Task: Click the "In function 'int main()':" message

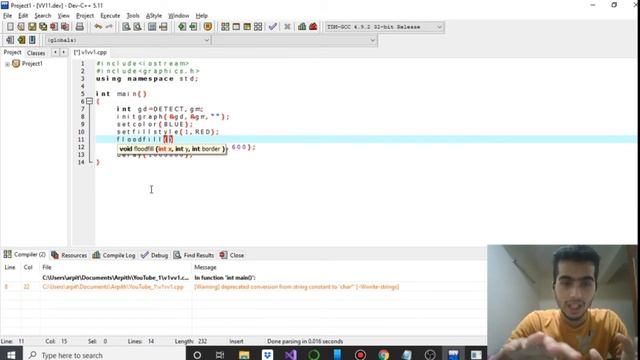Action: [x=224, y=278]
